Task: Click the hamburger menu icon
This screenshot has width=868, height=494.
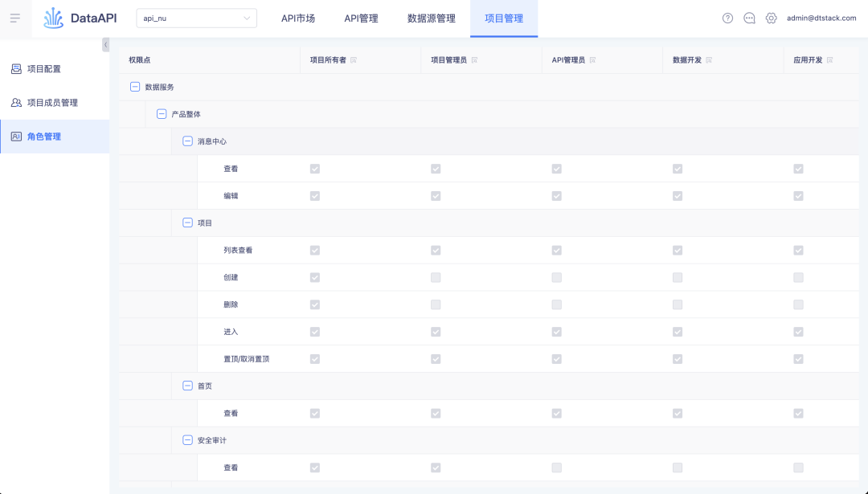Action: click(x=15, y=18)
